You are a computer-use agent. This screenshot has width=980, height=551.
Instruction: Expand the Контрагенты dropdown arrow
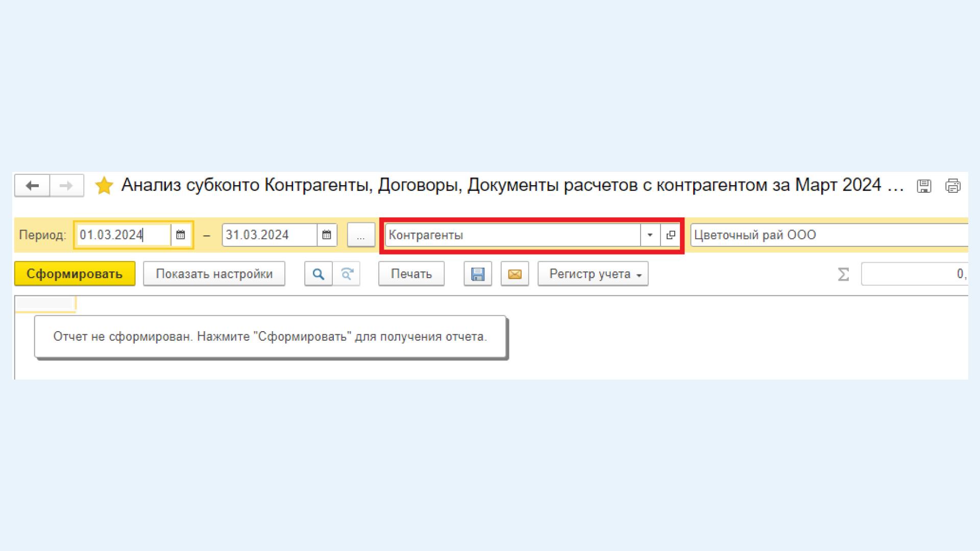650,235
